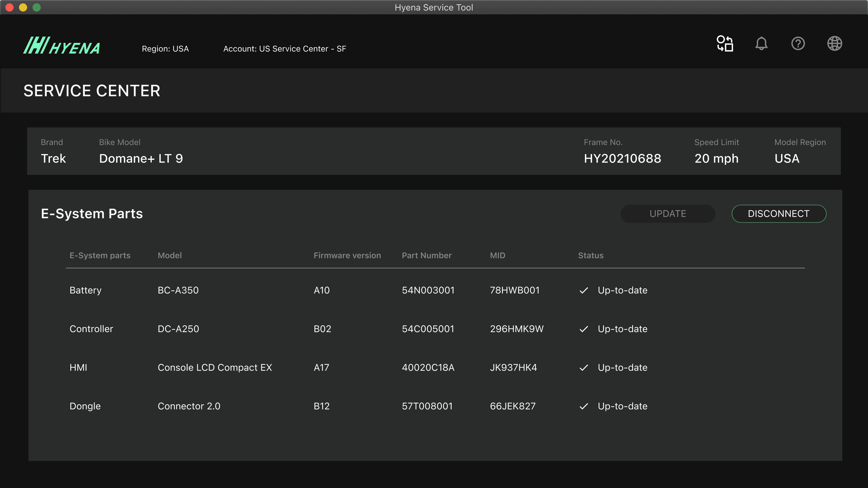Image resolution: width=868 pixels, height=488 pixels.
Task: Select the Battery row
Action: (85, 290)
